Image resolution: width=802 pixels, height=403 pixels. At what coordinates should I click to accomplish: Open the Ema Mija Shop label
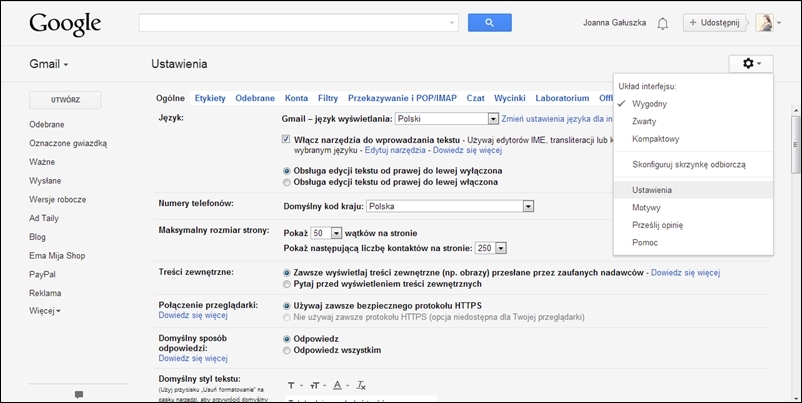57,256
